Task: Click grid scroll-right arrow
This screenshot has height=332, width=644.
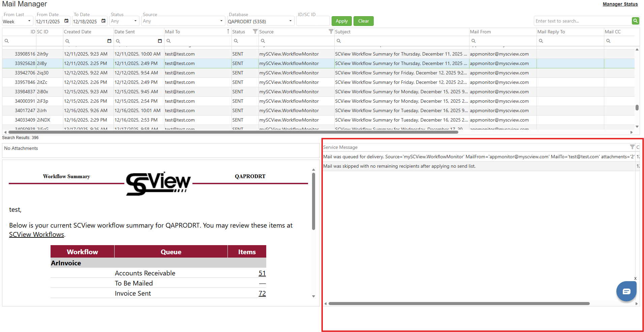Action: click(632, 132)
